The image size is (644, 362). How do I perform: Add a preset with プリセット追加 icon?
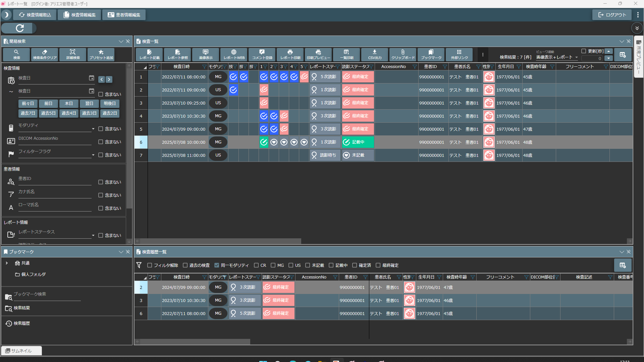(101, 54)
